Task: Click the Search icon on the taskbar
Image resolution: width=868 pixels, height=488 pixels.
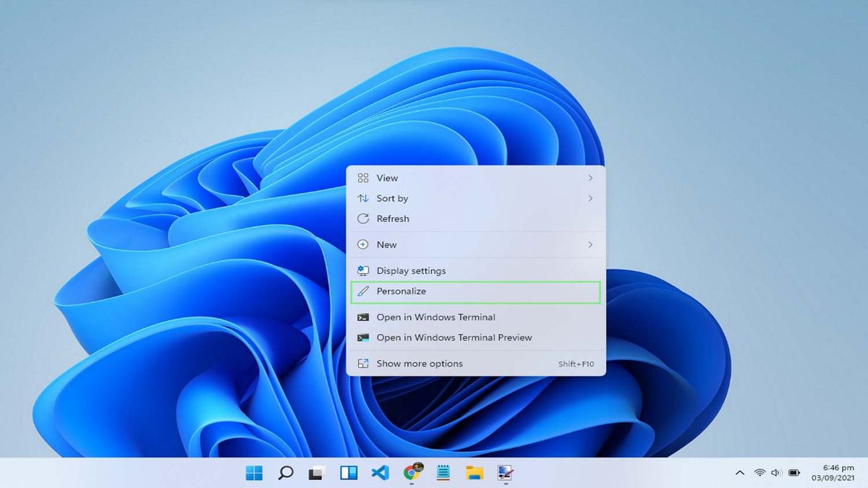Action: coord(285,473)
